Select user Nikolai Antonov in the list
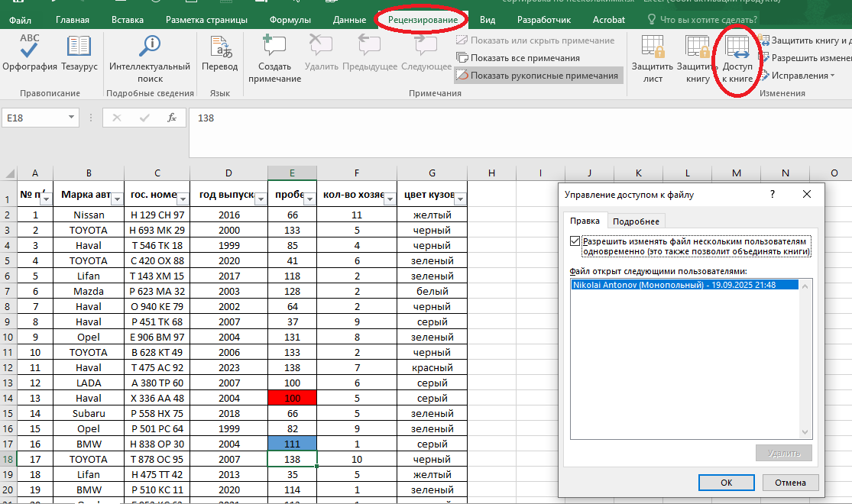The height and width of the screenshot is (504, 852). tap(685, 285)
